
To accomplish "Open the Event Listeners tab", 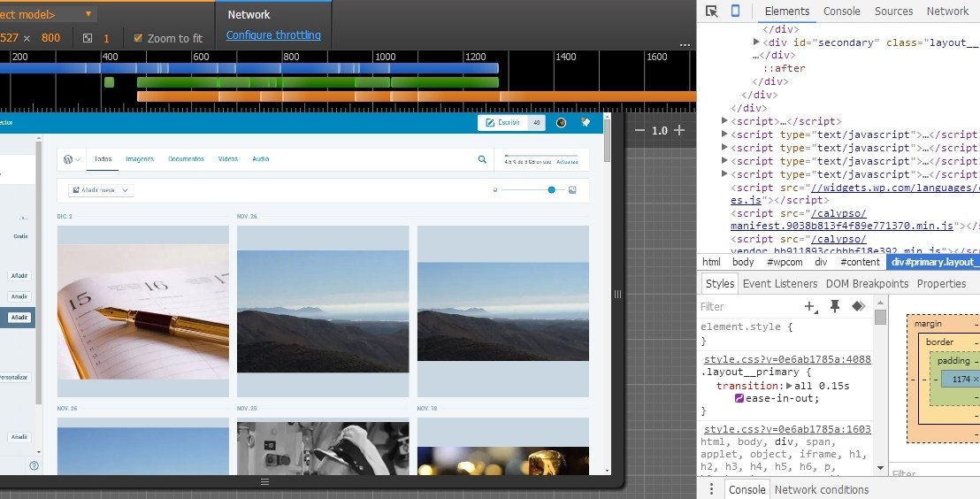I will point(780,283).
